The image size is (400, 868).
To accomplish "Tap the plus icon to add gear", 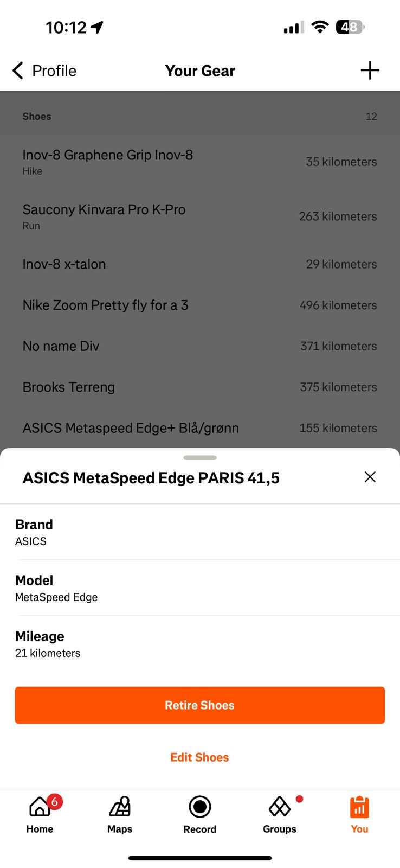I will (370, 71).
